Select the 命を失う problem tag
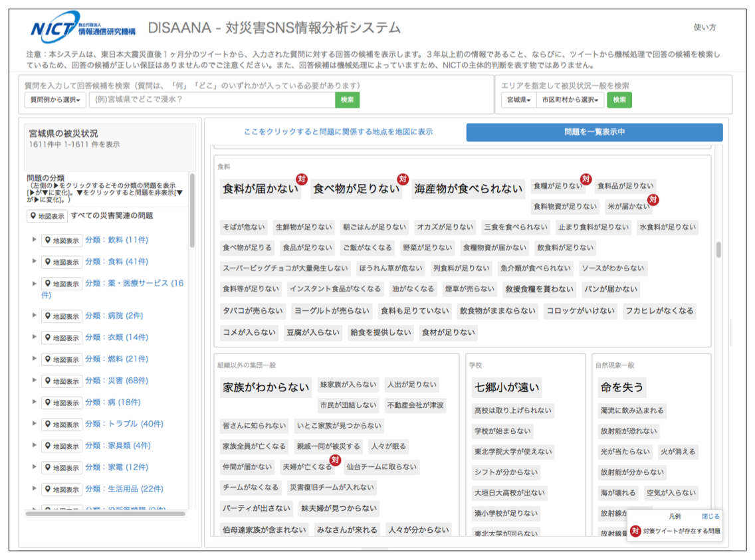The height and width of the screenshot is (560, 755). [621, 387]
